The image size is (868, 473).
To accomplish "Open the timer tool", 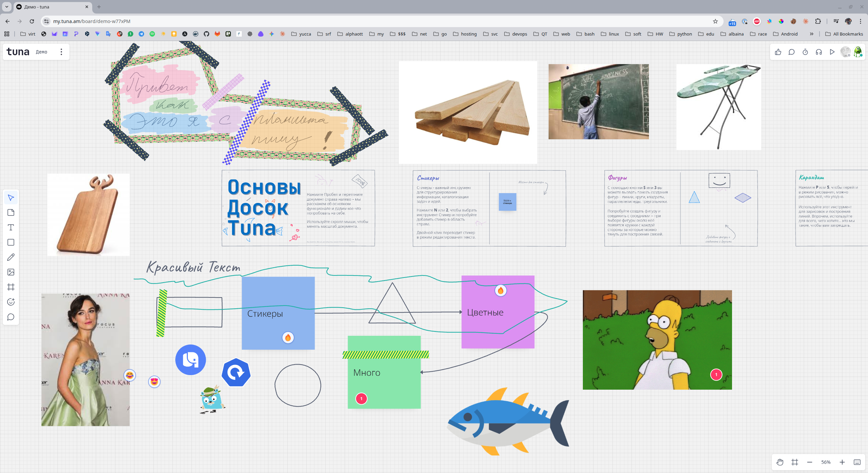I will tap(805, 52).
